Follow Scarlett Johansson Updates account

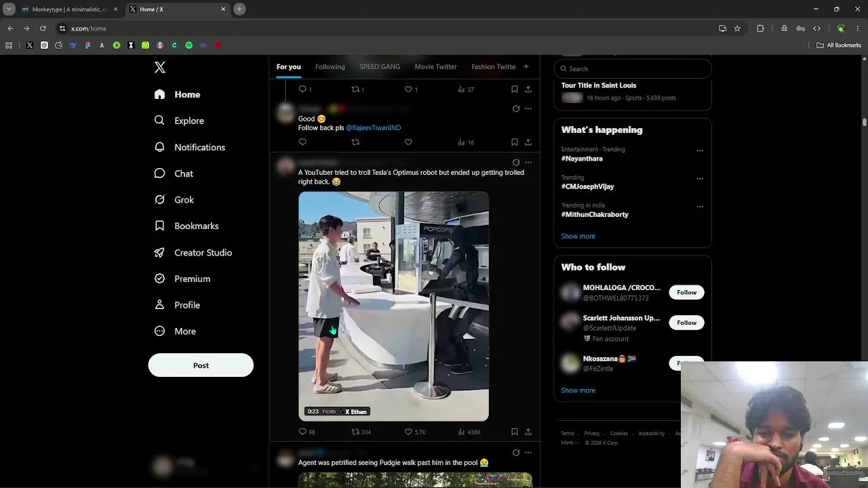point(686,323)
